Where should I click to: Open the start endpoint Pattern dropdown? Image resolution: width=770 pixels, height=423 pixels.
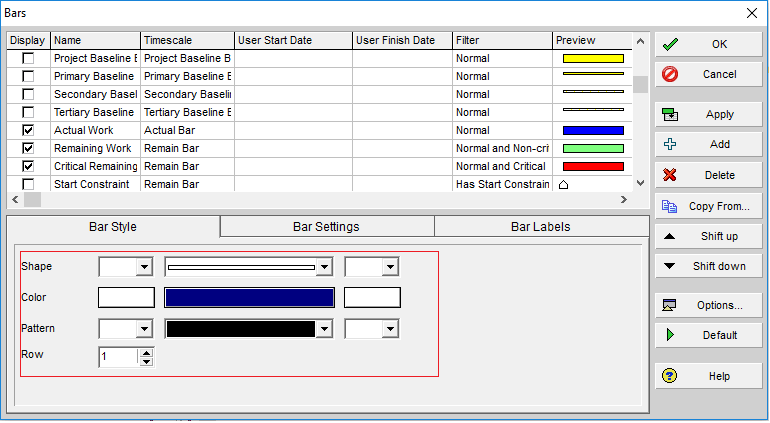point(144,329)
